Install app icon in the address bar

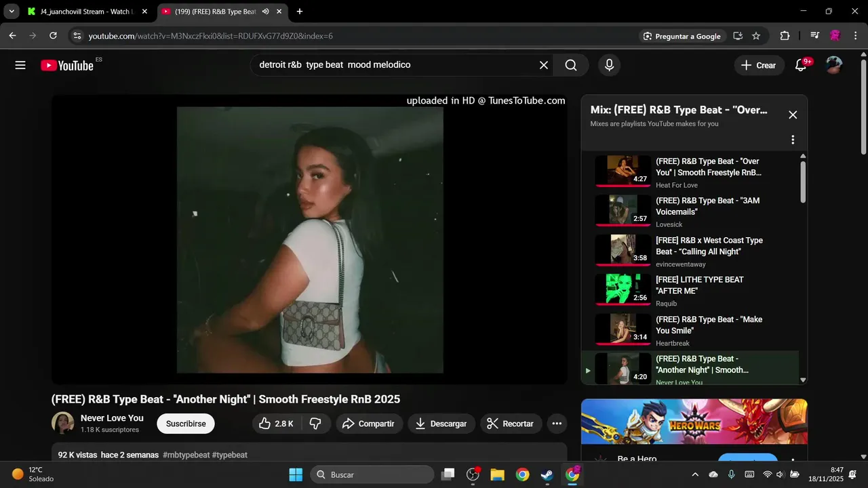(738, 36)
